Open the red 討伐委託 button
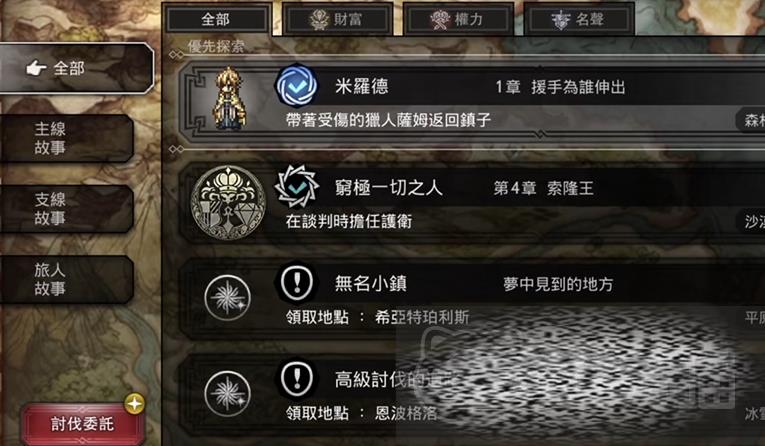The image size is (765, 446). 82,424
